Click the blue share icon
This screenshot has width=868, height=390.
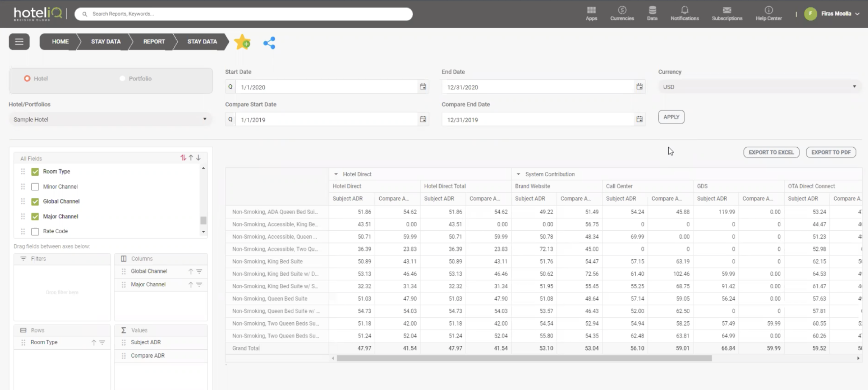click(269, 43)
